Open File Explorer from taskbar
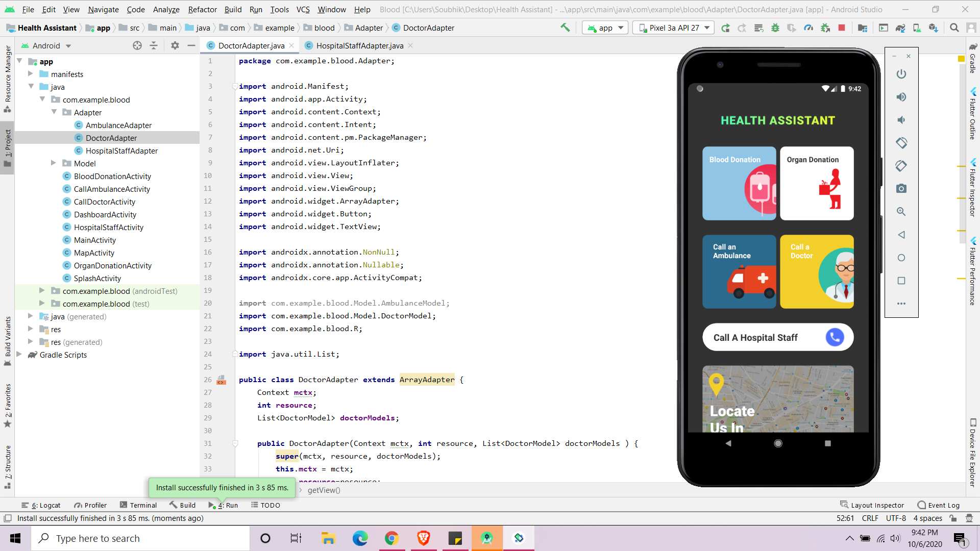Screen dimensions: 980x551 point(328,538)
